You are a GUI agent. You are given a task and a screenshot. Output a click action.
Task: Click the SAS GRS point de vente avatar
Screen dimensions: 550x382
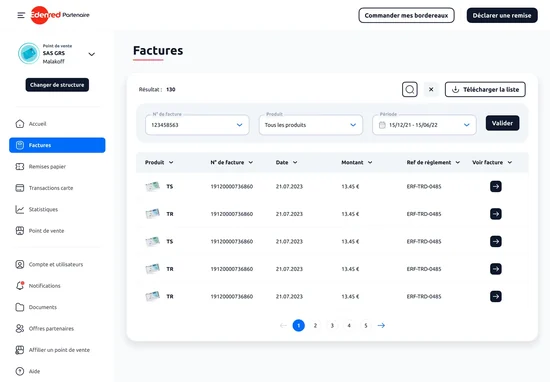[x=29, y=54]
